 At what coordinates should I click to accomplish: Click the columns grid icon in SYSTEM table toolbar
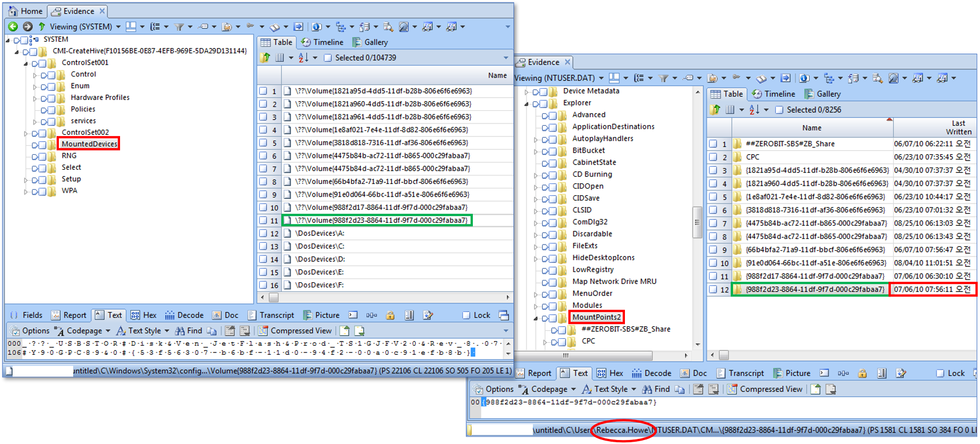pyautogui.click(x=280, y=57)
